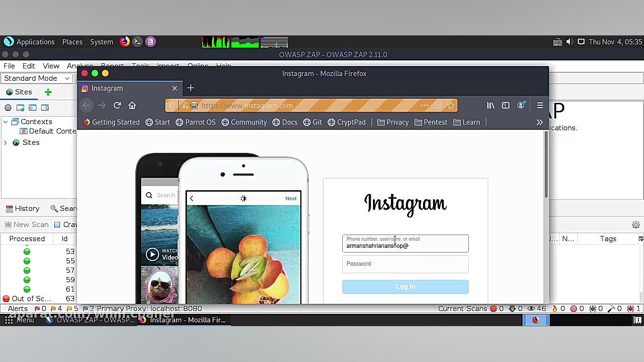Switch to OWASP ZAP in the taskbar
Screen dimensions: 644x362
(x=91, y=320)
